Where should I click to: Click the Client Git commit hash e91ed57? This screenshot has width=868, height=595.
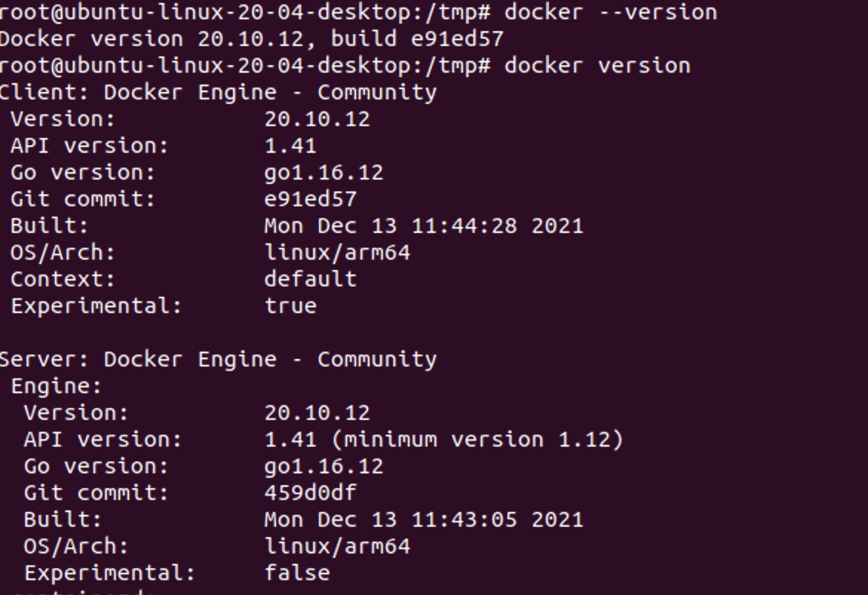310,200
